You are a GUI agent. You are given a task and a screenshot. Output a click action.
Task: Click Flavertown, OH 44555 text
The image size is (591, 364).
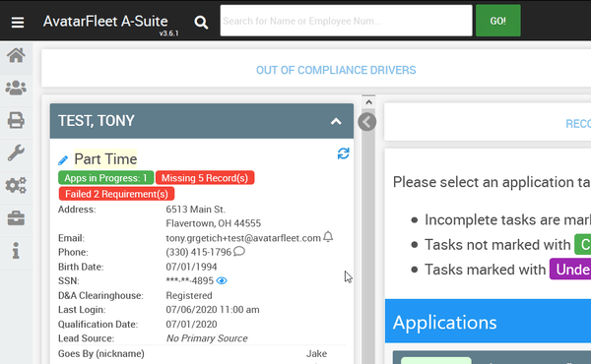click(x=214, y=223)
